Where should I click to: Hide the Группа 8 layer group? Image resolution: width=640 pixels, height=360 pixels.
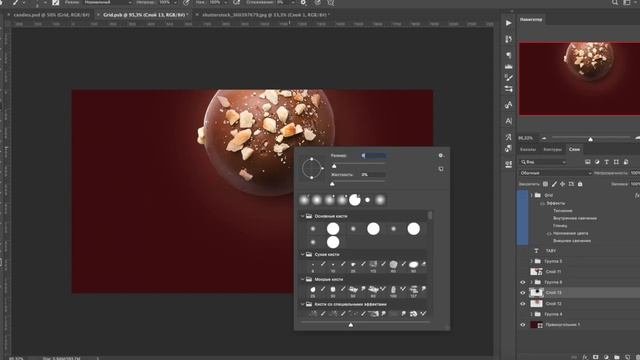click(x=523, y=282)
